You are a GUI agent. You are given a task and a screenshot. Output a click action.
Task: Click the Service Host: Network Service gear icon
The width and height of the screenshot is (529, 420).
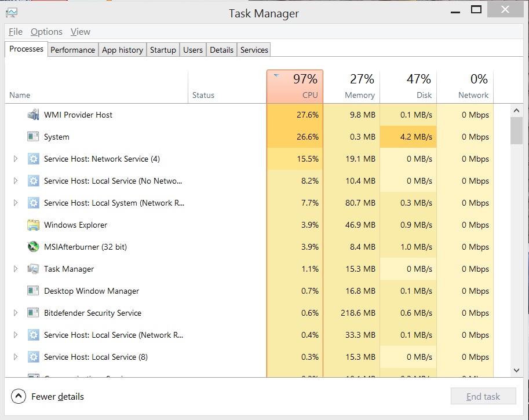click(x=33, y=159)
